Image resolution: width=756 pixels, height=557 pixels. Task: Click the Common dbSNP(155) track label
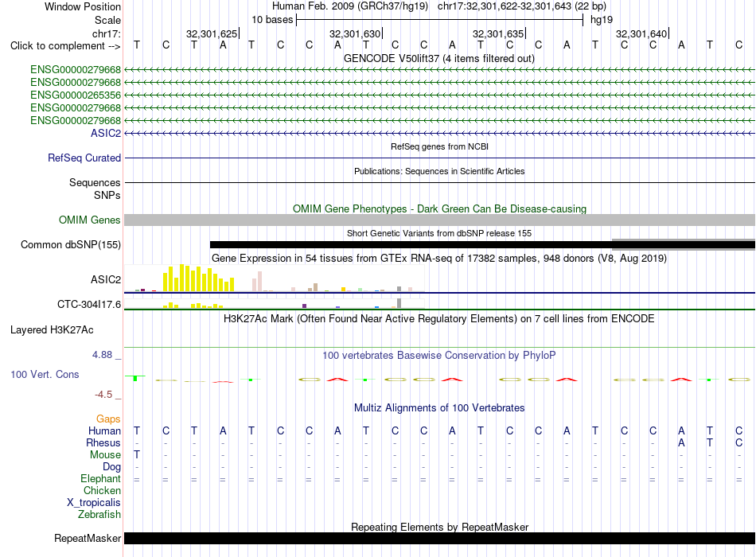pos(70,244)
